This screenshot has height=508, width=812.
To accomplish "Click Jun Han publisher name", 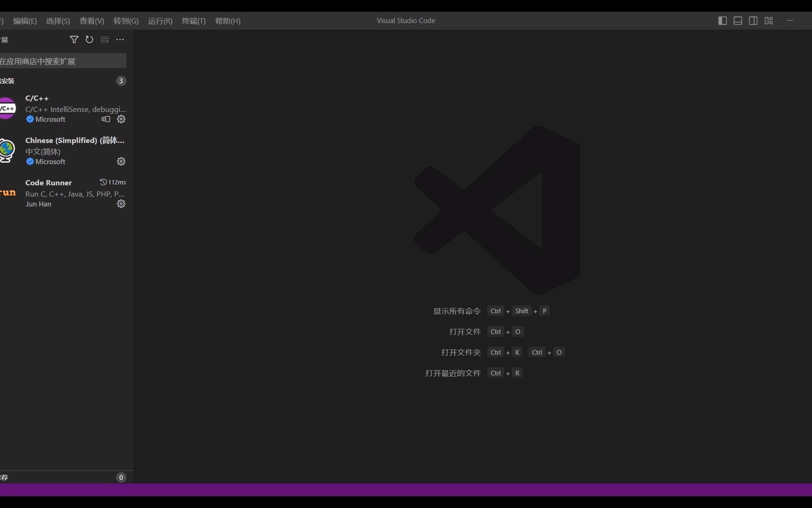I will pos(39,204).
